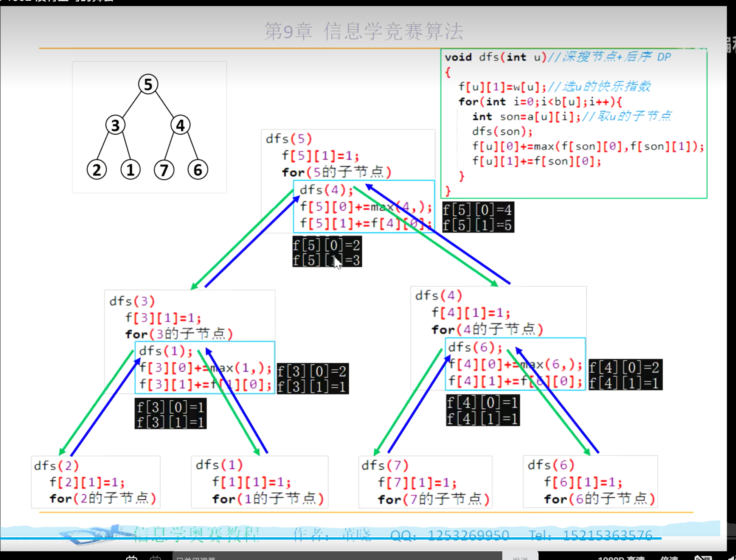The height and width of the screenshot is (560, 736).
Task: Click tree node 4 in the diagram
Action: [x=180, y=125]
